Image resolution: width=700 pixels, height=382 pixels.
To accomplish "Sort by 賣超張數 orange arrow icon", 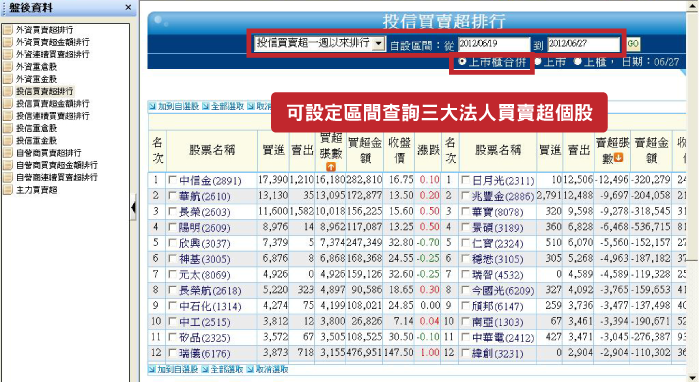I will tap(618, 158).
